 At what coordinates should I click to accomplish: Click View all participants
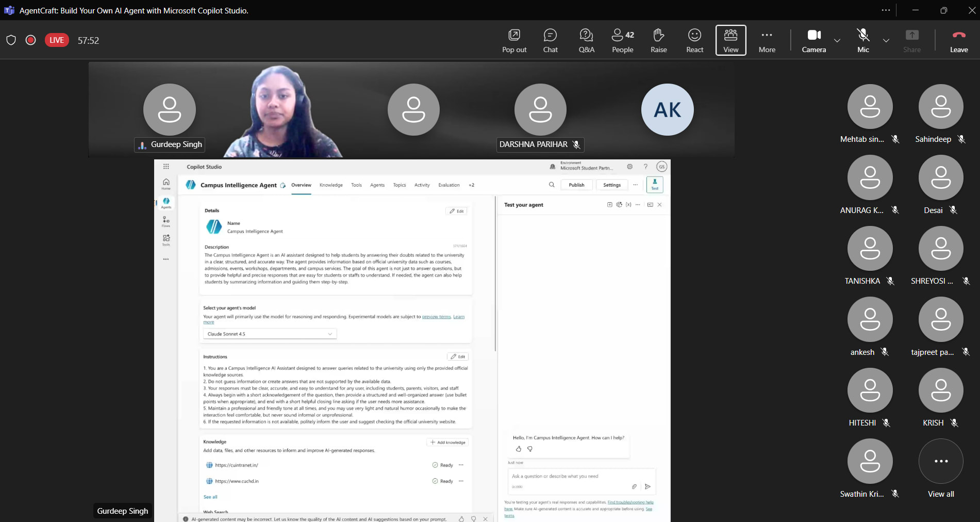click(941, 468)
